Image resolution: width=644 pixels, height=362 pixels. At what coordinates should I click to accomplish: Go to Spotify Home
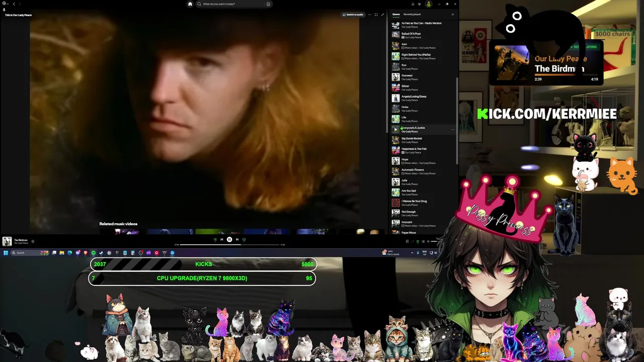190,4
